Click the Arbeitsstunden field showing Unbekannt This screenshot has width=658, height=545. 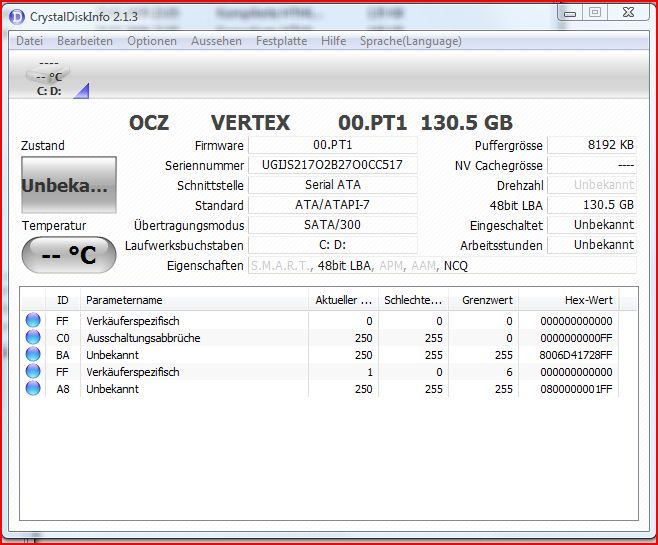tap(592, 245)
